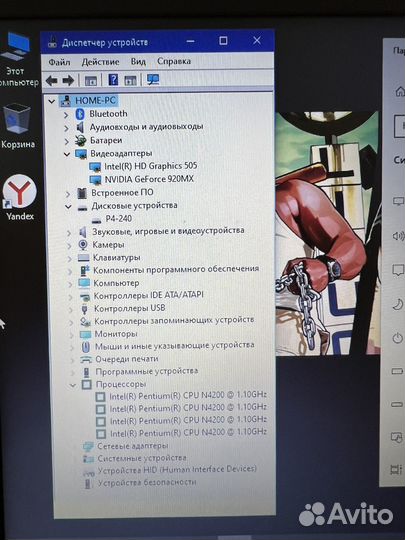Select Контроллеры запоминающих устройств row

click(174, 321)
